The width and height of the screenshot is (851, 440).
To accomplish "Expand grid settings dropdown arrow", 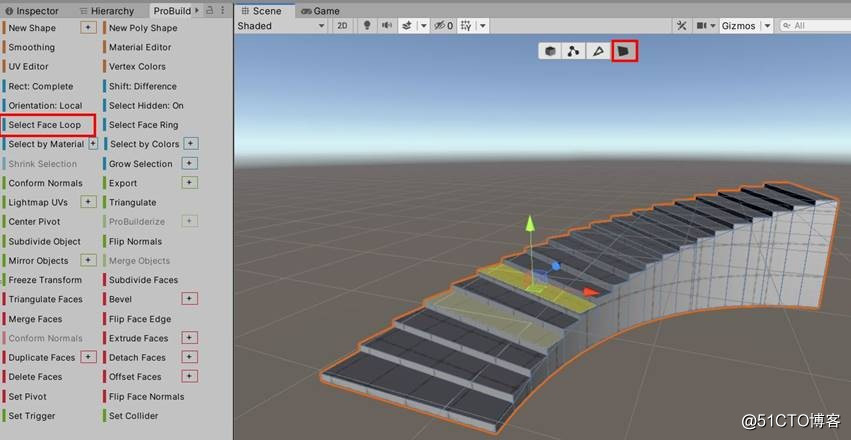I will (482, 25).
